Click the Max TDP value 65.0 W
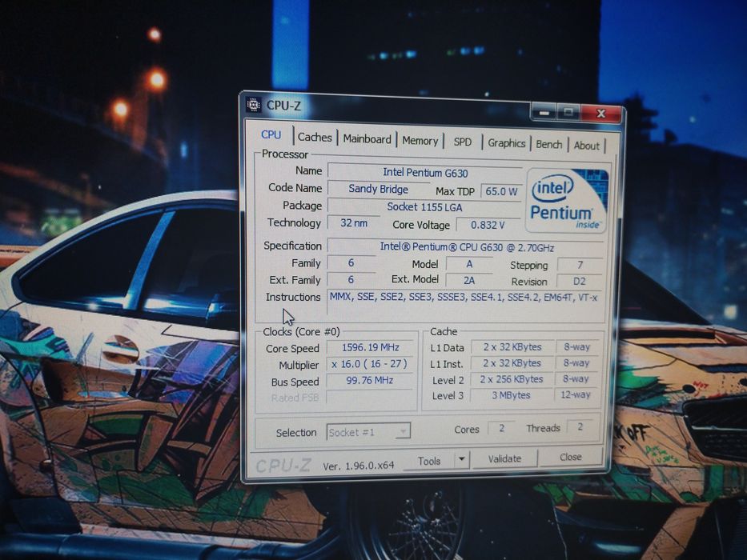 coord(501,191)
